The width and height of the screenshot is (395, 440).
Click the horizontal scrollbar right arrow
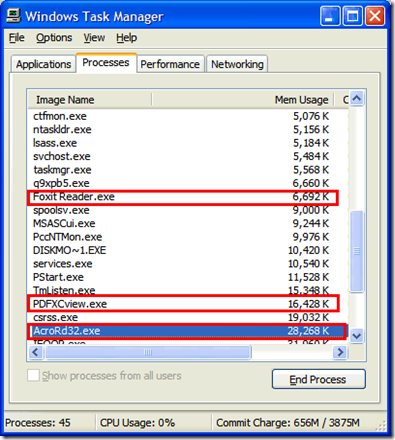pos(340,352)
